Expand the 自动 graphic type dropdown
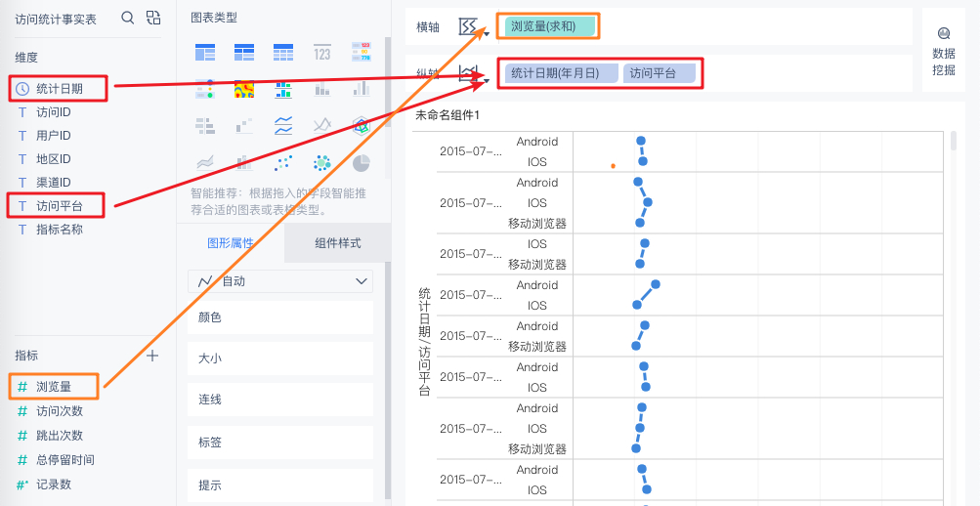980x506 pixels. click(x=280, y=281)
